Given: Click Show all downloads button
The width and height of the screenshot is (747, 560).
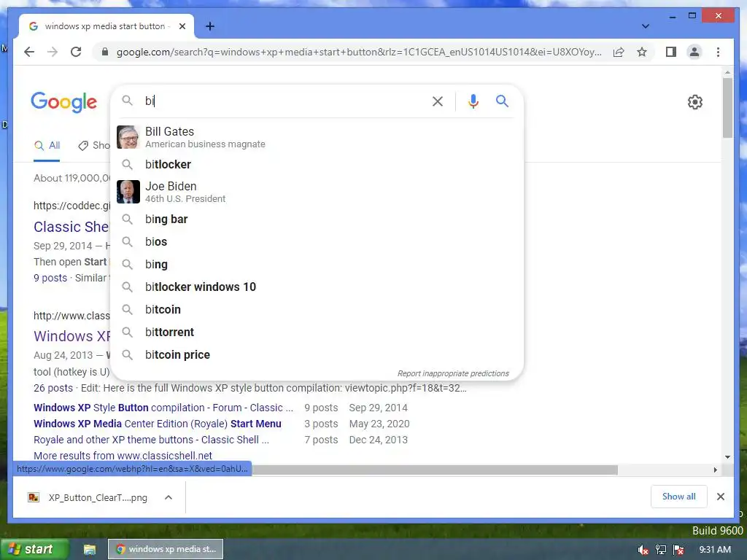Looking at the screenshot, I should pos(678,497).
